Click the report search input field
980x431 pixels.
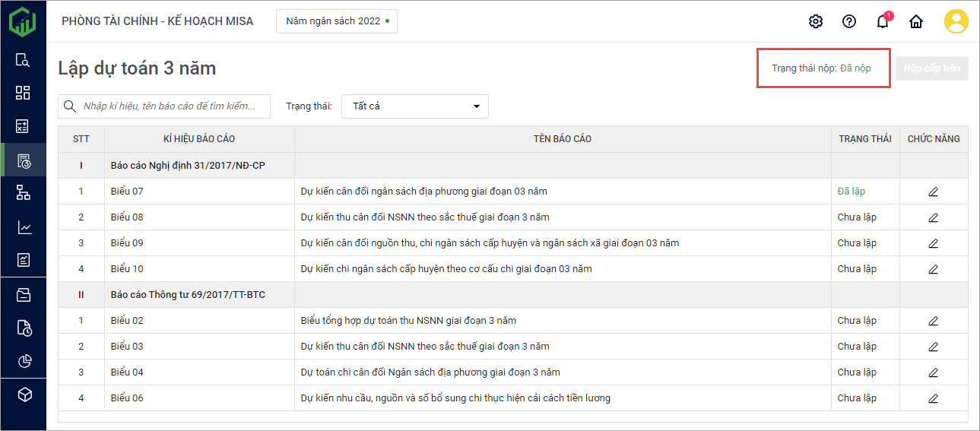(x=173, y=106)
